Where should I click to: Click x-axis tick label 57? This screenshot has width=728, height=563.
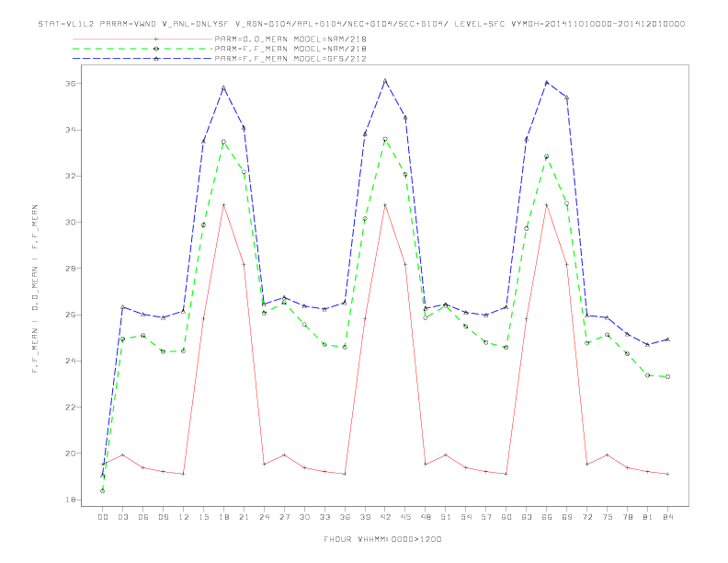pyautogui.click(x=486, y=517)
